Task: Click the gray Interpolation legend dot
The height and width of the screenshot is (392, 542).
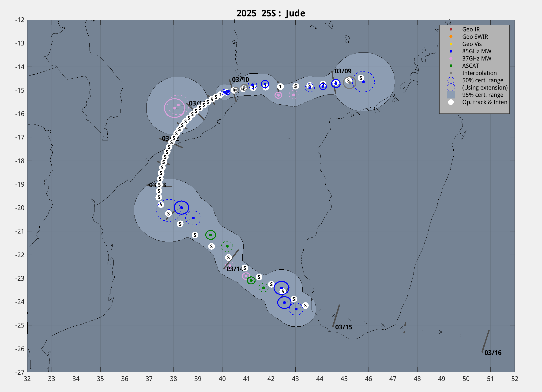Action: tap(451, 73)
